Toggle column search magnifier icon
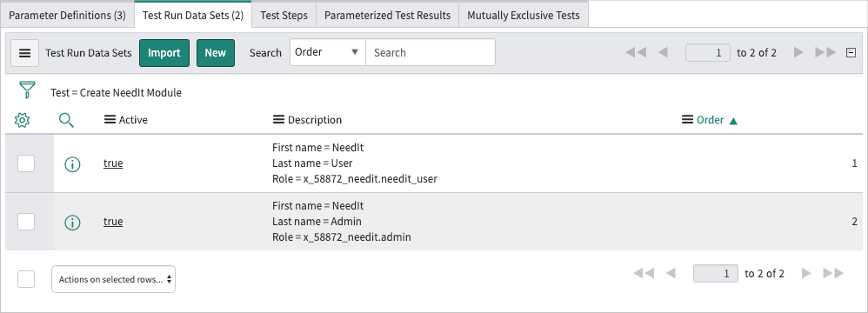Viewport: 868px width, 313px height. point(66,120)
